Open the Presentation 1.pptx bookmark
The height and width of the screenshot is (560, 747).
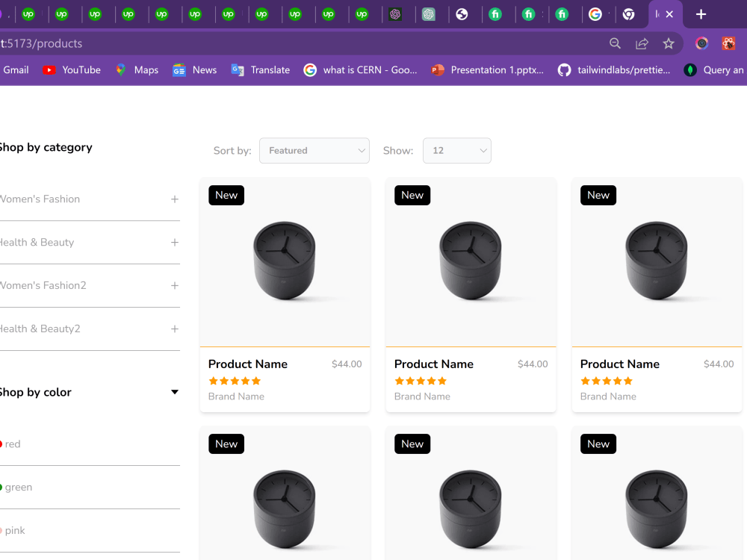click(487, 70)
